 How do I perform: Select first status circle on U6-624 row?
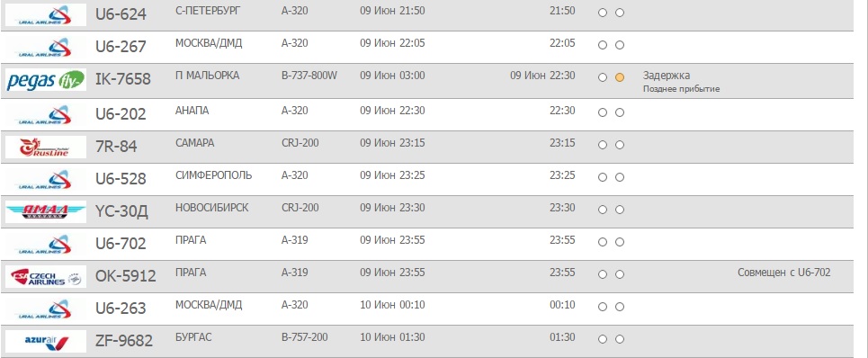(x=603, y=13)
